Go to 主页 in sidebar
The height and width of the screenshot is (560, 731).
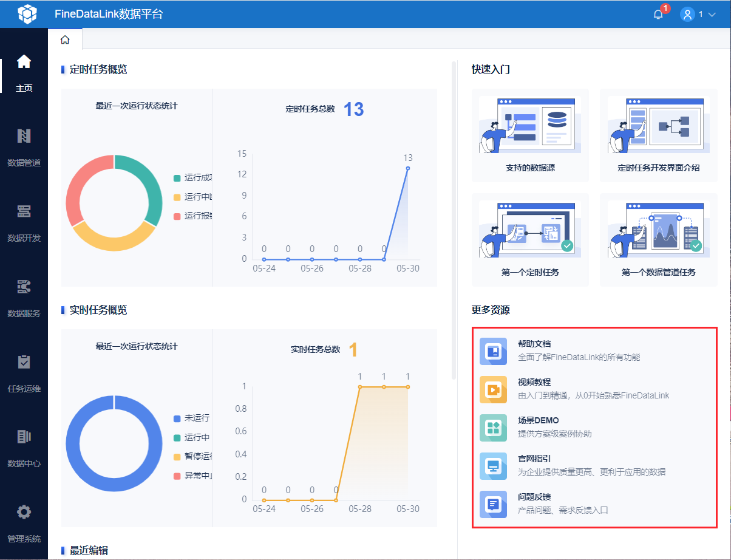[24, 73]
